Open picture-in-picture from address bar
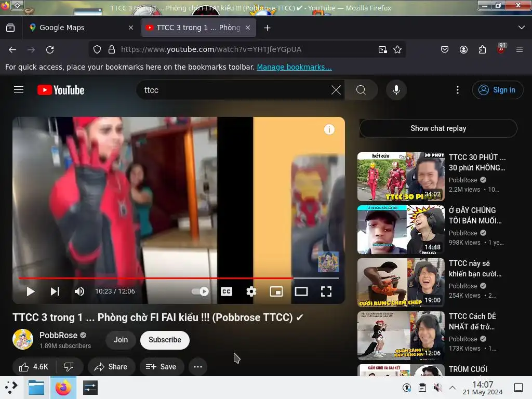532x399 pixels. [383, 49]
